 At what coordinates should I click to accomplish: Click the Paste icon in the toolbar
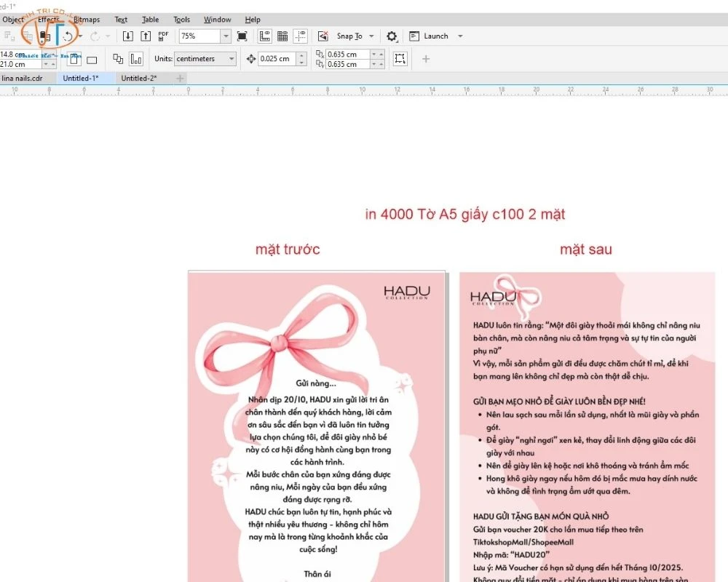(45, 36)
